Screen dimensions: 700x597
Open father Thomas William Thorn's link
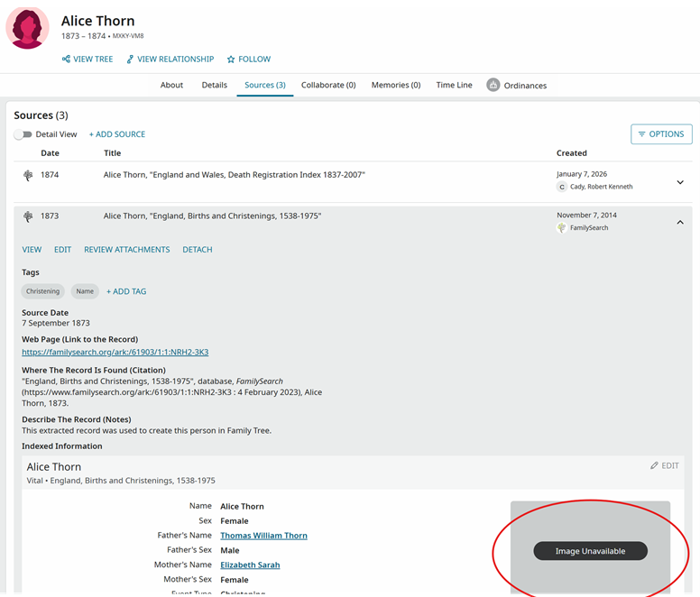pos(263,536)
